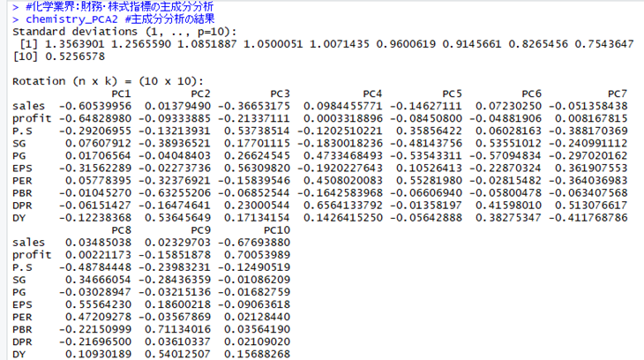Select sales PC10 loading -0.67693880
The image size is (644, 360).
click(254, 243)
